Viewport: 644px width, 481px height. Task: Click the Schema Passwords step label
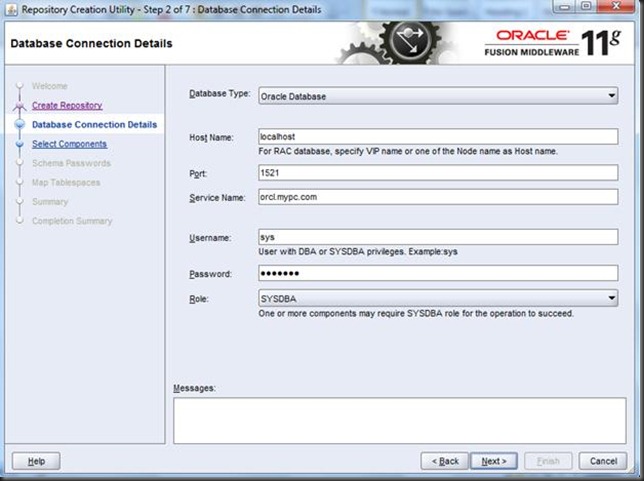[71, 163]
